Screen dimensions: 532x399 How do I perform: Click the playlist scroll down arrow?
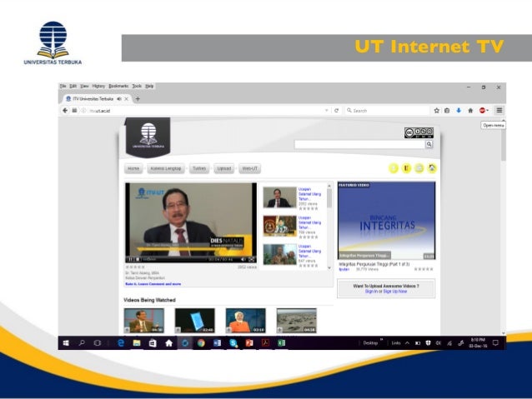pyautogui.click(x=329, y=268)
